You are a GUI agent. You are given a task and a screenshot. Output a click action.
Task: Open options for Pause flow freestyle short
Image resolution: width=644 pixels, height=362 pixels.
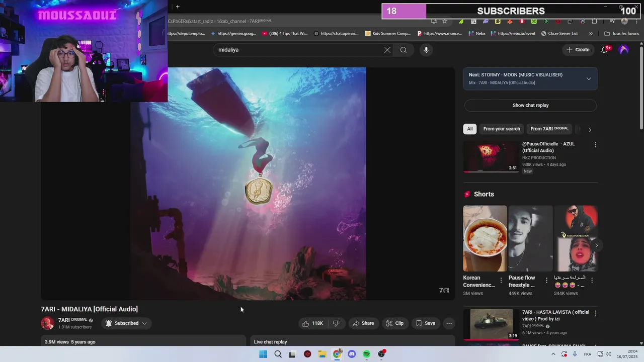[x=546, y=280]
